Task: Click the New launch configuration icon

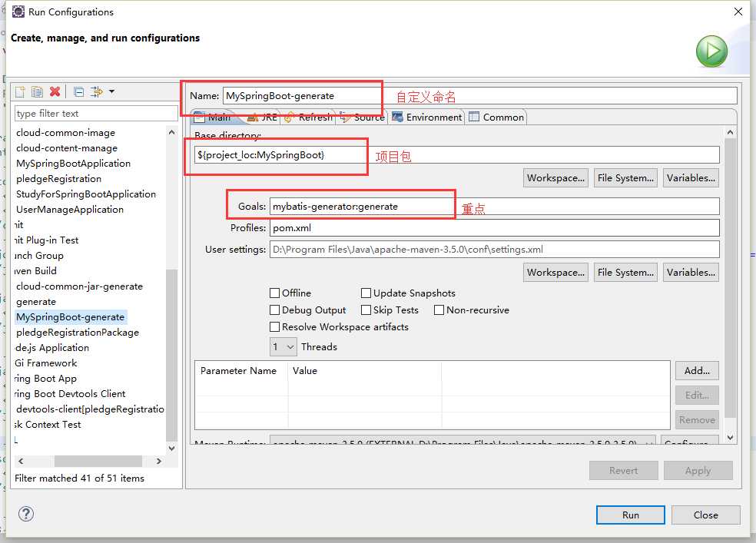Action: (20, 91)
